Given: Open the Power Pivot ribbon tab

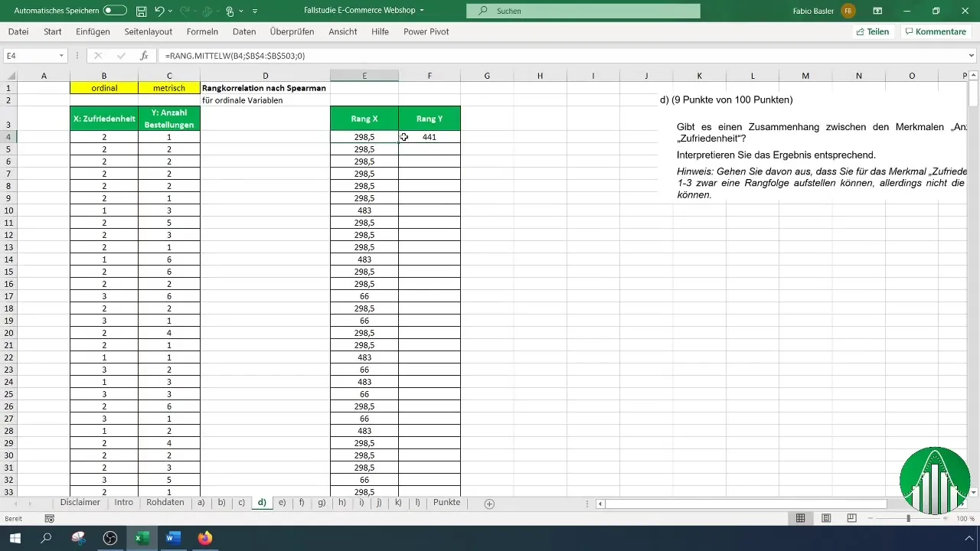Looking at the screenshot, I should tap(426, 31).
